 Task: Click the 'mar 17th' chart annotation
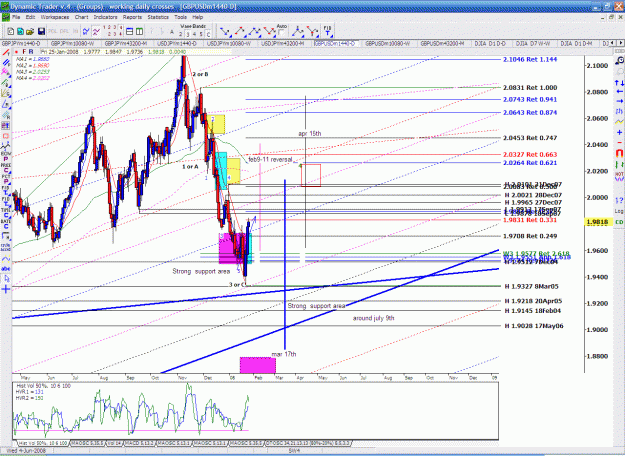(x=284, y=354)
